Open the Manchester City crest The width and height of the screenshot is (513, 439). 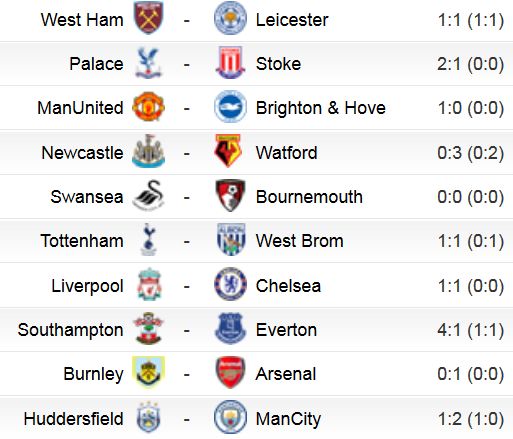tap(230, 417)
